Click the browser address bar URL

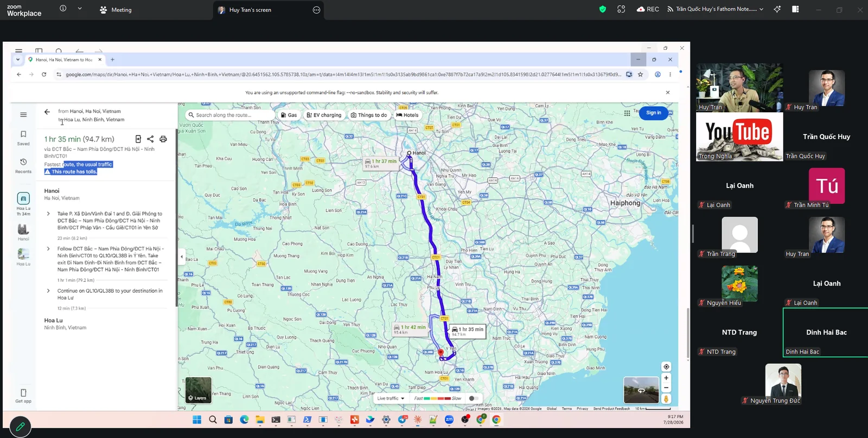tap(343, 74)
